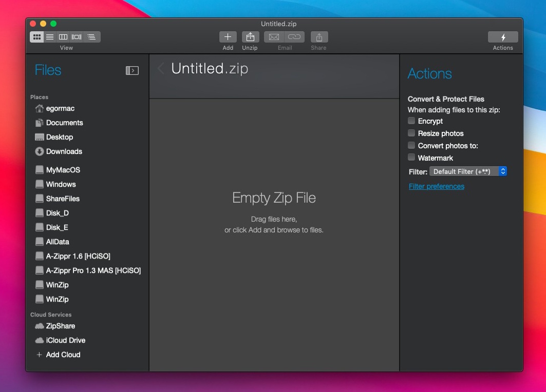The width and height of the screenshot is (546, 392).
Task: Click the Unzip toolbar icon
Action: pyautogui.click(x=250, y=37)
